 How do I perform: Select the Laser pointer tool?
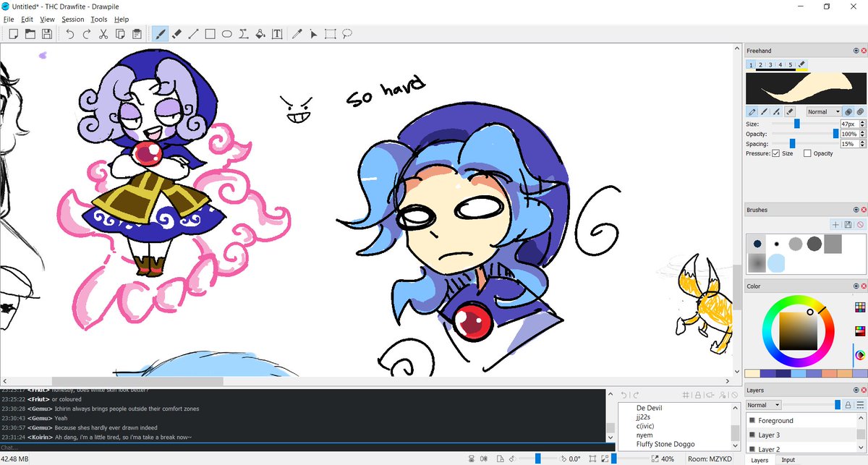[x=313, y=34]
